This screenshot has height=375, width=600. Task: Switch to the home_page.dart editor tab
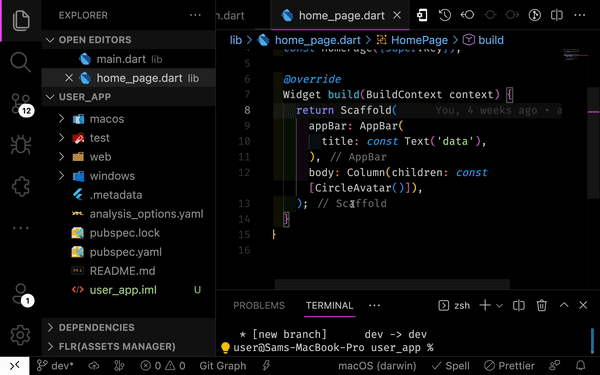pos(340,15)
